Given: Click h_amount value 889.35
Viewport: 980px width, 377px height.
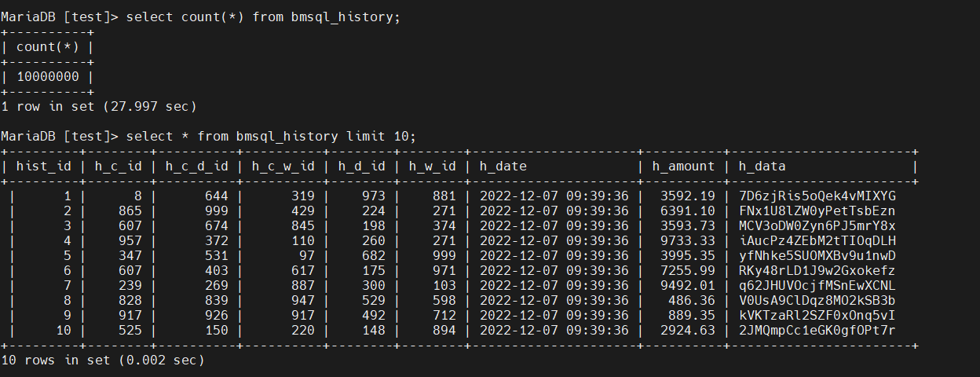Looking at the screenshot, I should coord(692,316).
